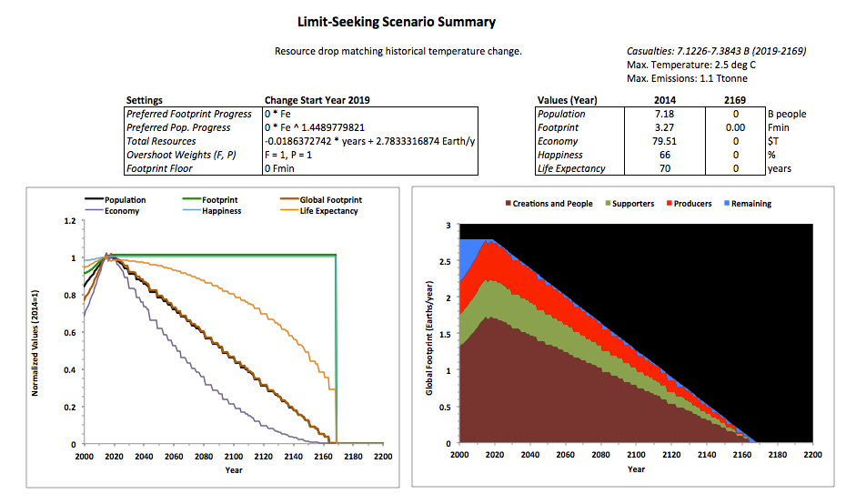Click the purple Economy legend line swatch
Screen dimensions: 866x504
94,210
